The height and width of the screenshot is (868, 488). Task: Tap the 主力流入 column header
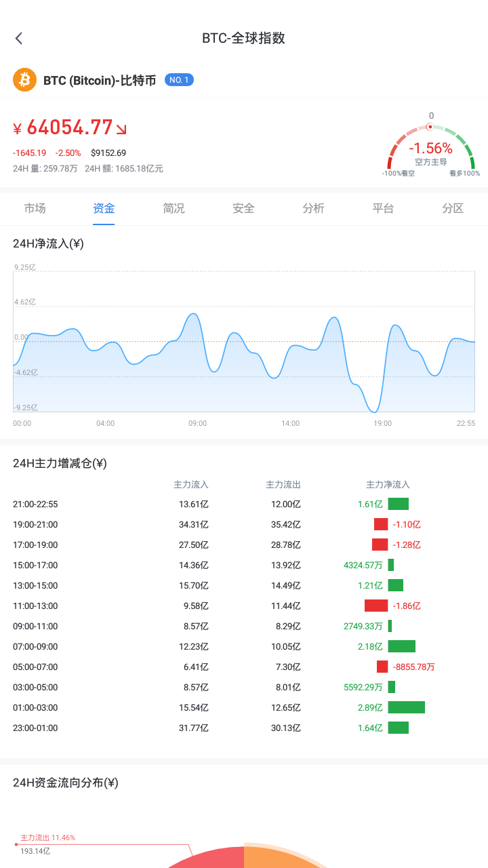pos(191,485)
